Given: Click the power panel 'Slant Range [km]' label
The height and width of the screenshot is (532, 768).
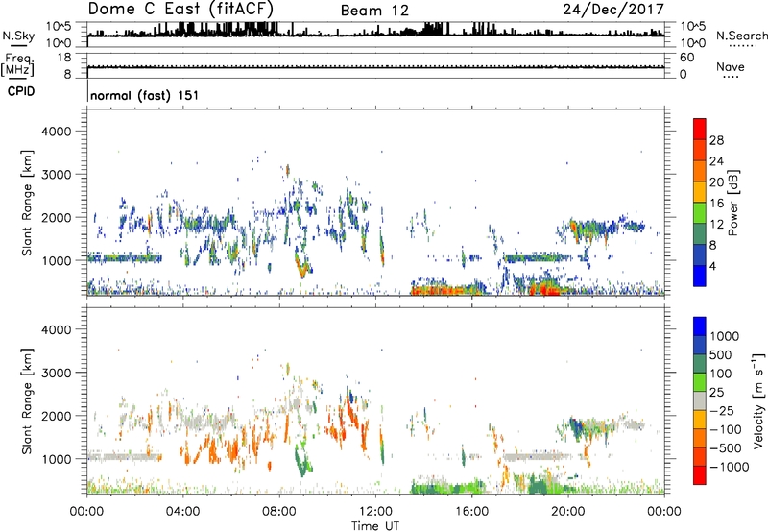Looking at the screenshot, I should click(x=27, y=203).
